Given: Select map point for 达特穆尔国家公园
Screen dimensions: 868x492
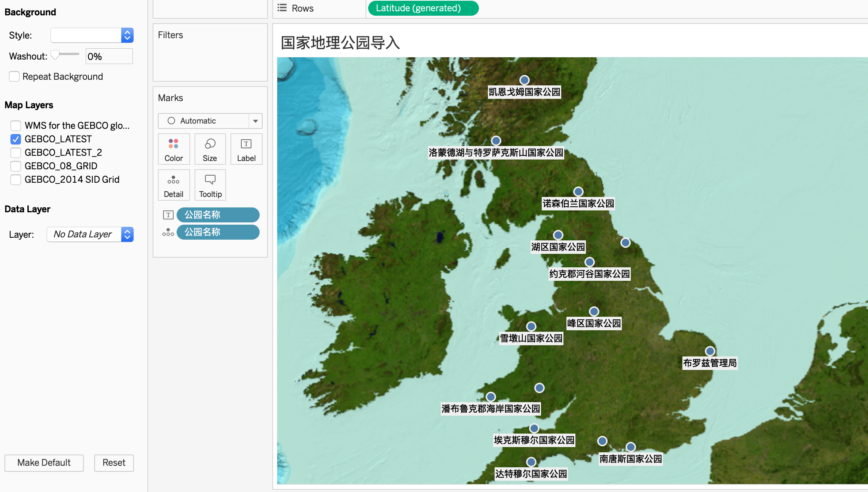Looking at the screenshot, I should click(531, 462).
